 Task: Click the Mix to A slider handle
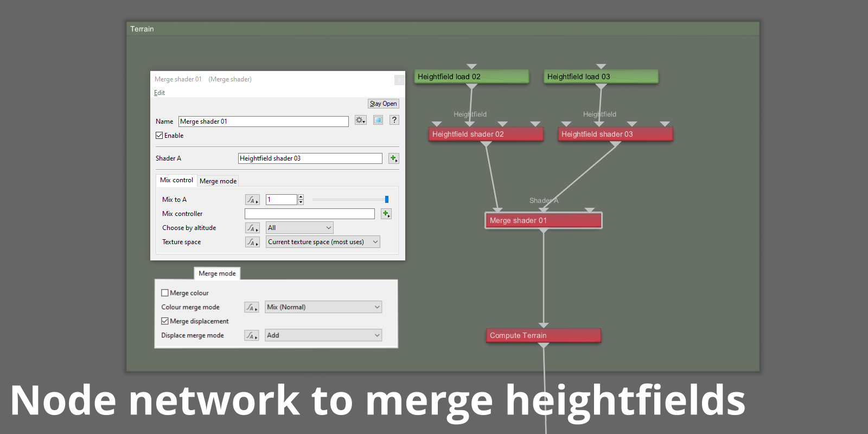click(x=387, y=200)
